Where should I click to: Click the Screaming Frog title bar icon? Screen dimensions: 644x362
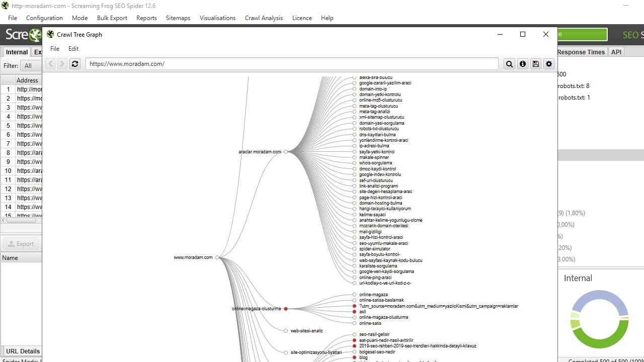(5, 6)
